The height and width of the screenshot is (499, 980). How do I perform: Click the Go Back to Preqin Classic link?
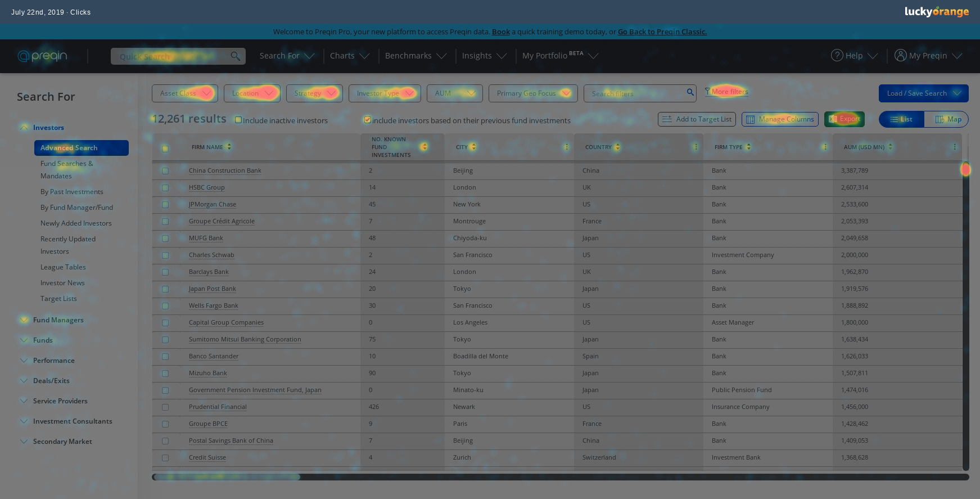coord(662,32)
